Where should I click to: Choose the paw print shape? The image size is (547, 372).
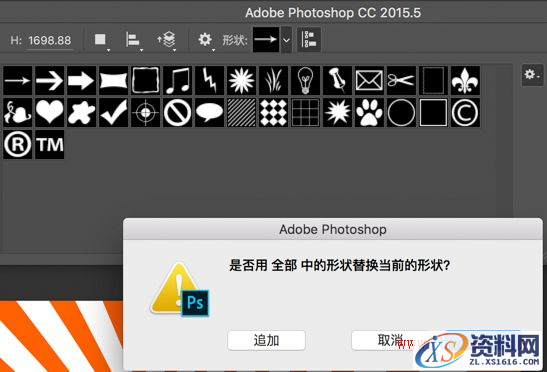pos(369,112)
